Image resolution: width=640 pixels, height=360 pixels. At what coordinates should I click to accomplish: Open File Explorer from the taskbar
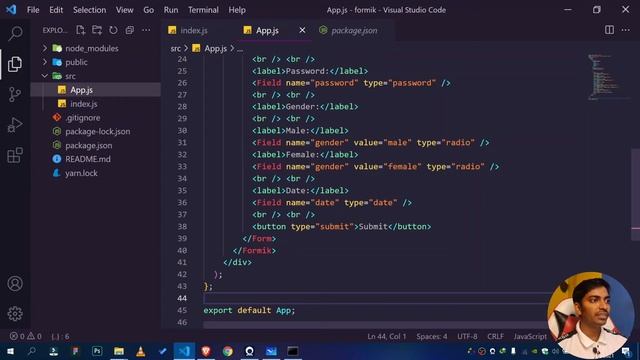click(119, 351)
